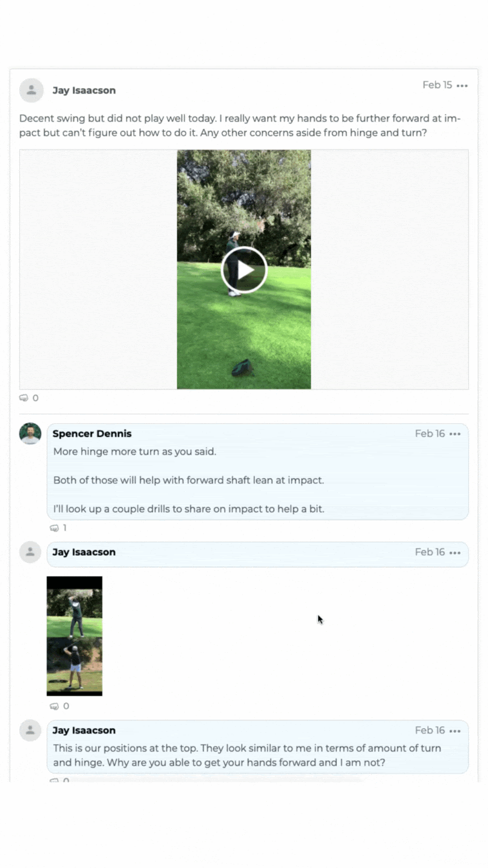Open the overflow menu on the image-only comment
The width and height of the screenshot is (488, 868).
tap(455, 552)
